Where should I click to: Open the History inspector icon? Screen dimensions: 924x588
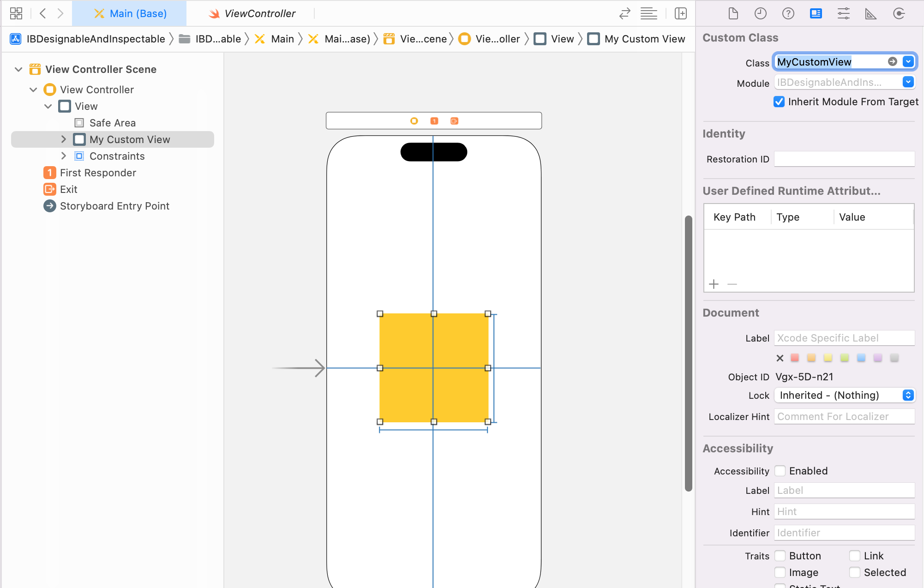click(x=760, y=13)
